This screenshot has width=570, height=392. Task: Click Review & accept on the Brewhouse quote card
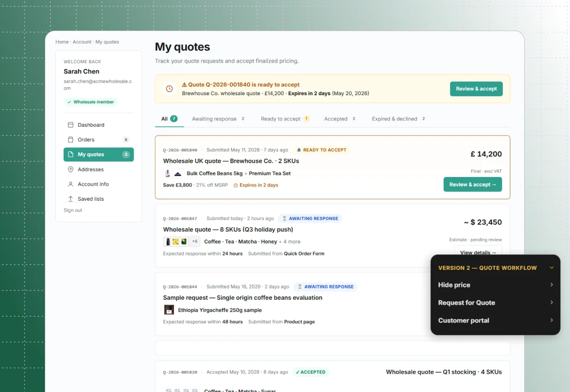[x=472, y=184]
